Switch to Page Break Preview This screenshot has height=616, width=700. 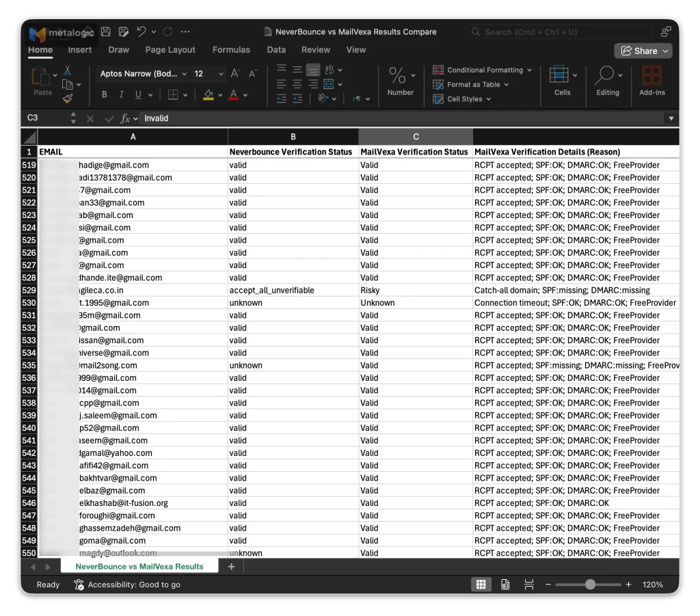(529, 585)
